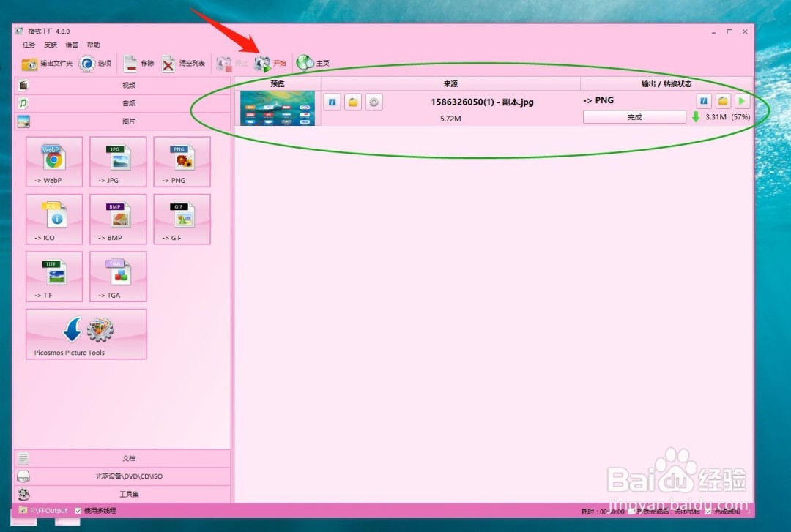791x532 pixels.
Task: Show output file info in status column
Action: (704, 102)
